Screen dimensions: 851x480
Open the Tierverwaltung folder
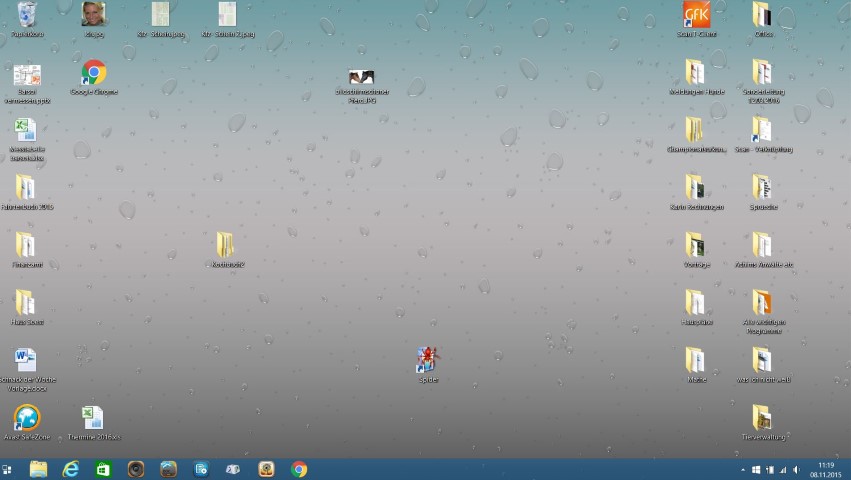point(762,418)
